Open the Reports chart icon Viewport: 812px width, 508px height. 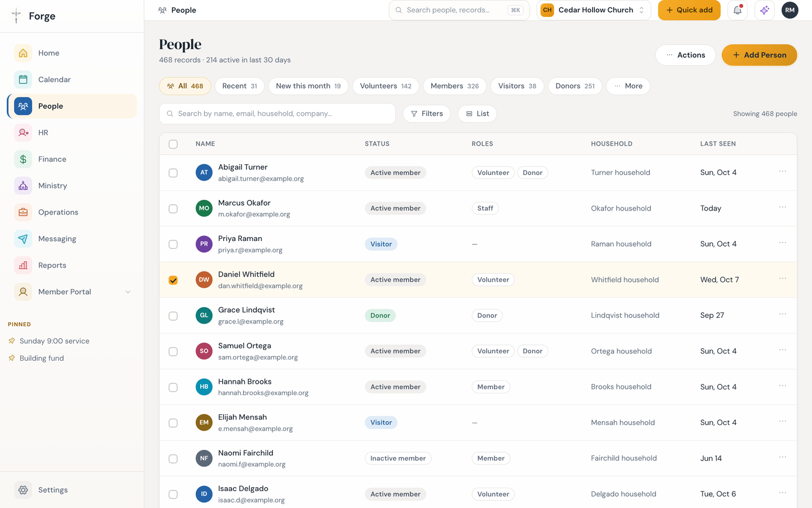[x=23, y=265]
